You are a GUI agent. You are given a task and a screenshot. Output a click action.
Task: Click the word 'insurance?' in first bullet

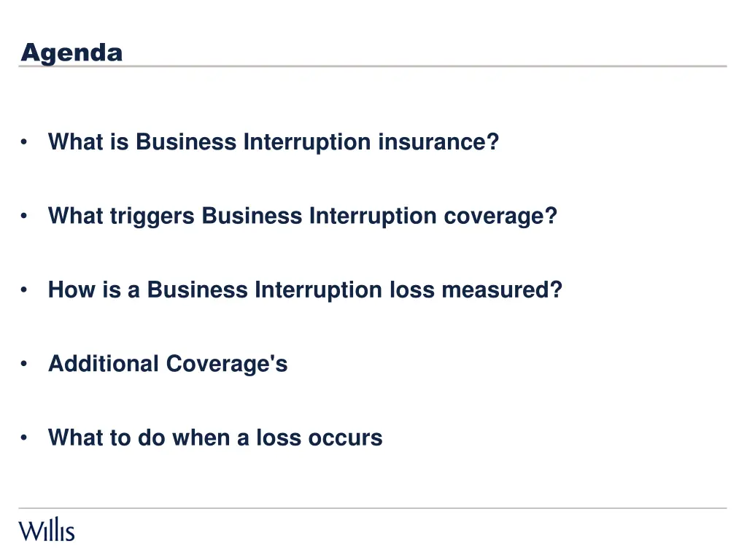click(438, 142)
